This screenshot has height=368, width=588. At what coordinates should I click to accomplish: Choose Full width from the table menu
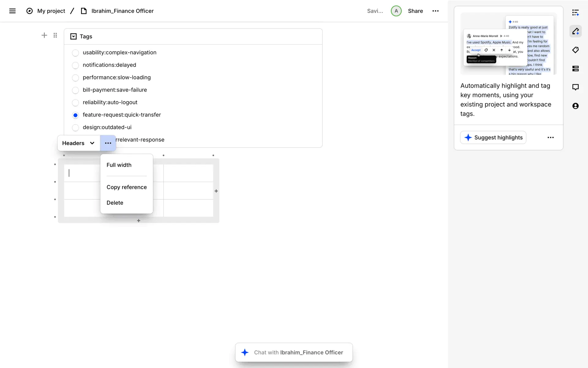119,165
